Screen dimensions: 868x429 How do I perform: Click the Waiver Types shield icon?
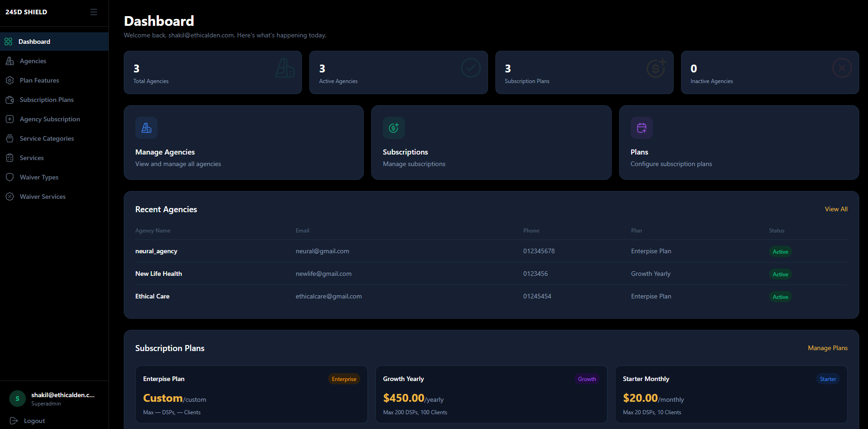tap(10, 177)
